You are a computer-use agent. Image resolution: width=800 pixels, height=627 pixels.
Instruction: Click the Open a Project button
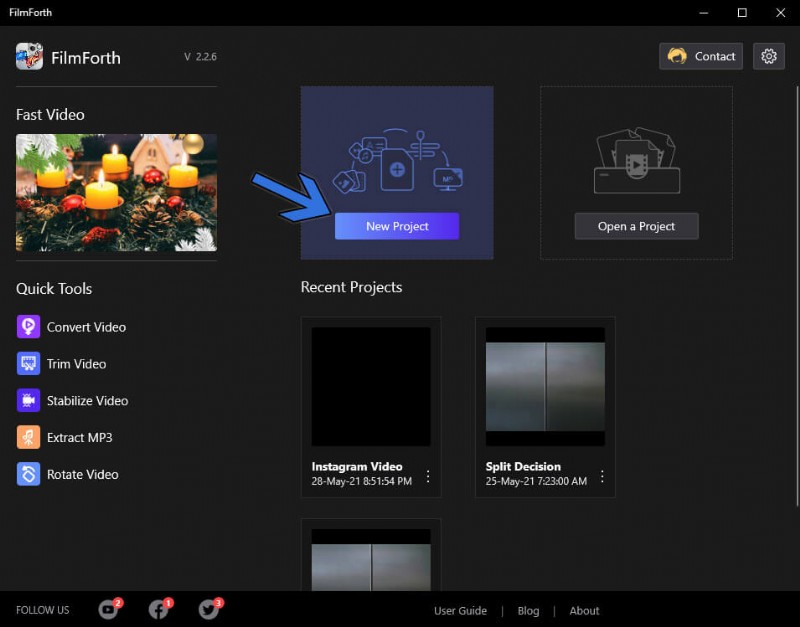[636, 226]
